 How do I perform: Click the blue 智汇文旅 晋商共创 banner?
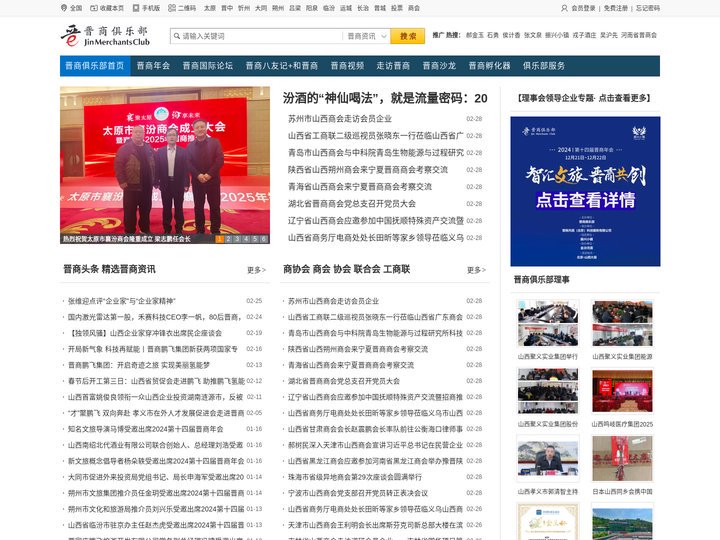point(585,191)
